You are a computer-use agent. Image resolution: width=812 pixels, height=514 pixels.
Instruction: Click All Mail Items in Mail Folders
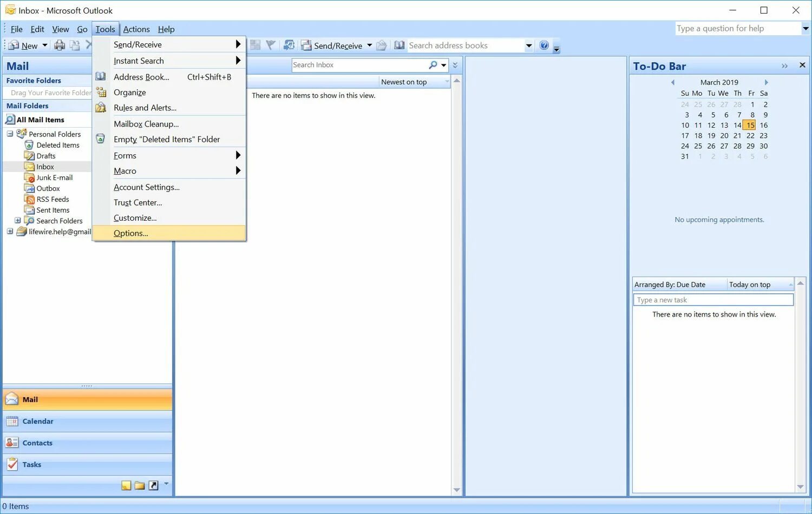coord(41,120)
